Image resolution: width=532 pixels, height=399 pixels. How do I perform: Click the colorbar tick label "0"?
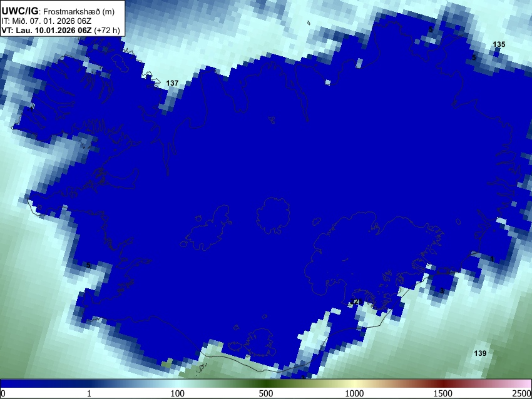click(3, 393)
